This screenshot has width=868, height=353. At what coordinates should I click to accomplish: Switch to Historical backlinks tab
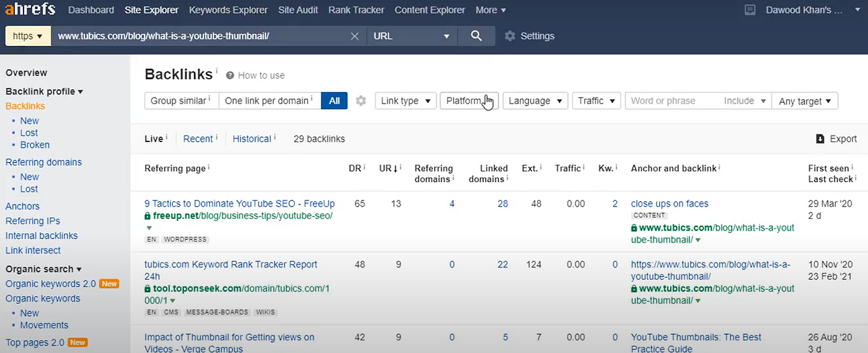pos(252,139)
